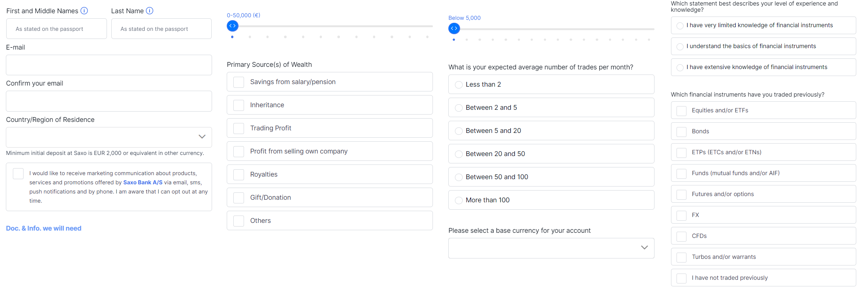The height and width of the screenshot is (293, 868).
Task: Open the base currency dropdown
Action: point(551,248)
